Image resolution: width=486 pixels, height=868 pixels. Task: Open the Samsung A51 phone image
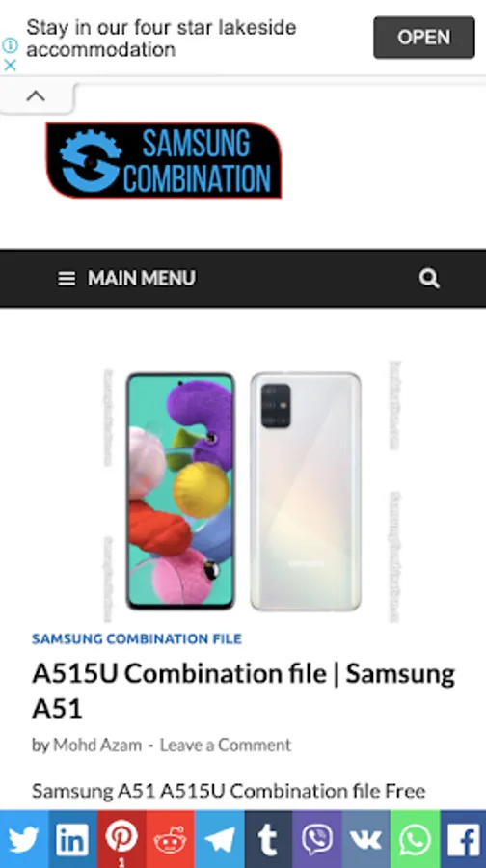[244, 491]
